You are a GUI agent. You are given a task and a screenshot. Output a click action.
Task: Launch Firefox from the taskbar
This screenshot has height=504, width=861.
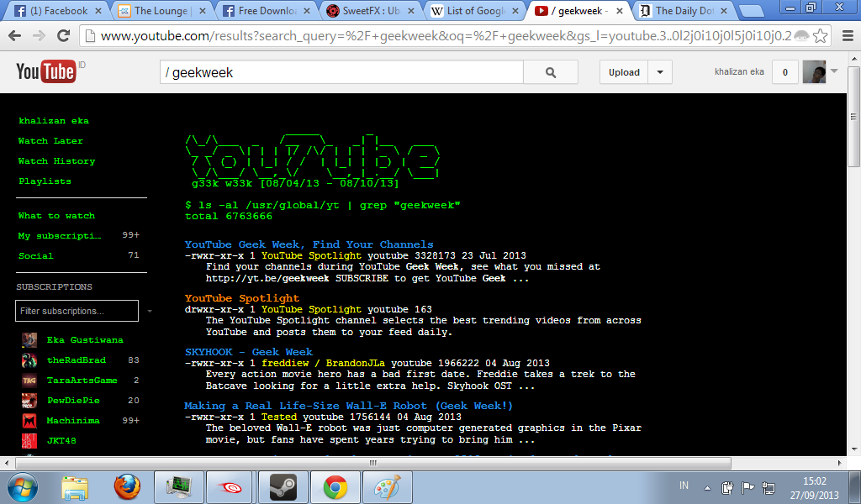pos(127,487)
